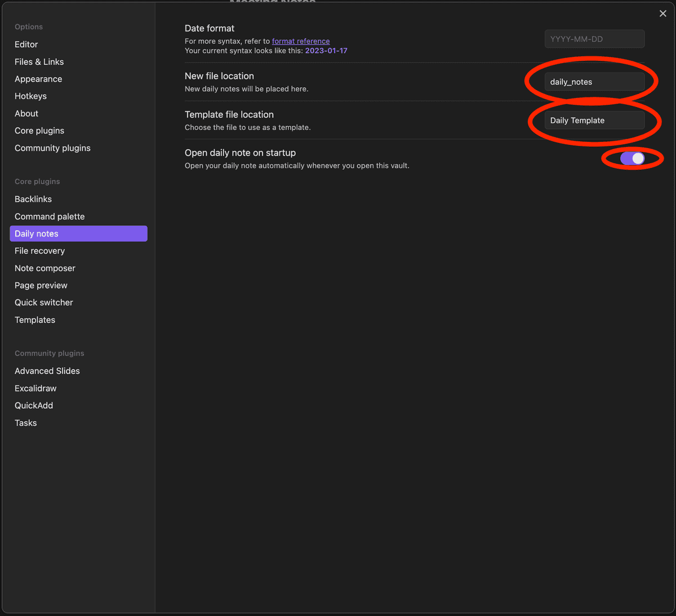Show Community plugins options page

point(52,148)
